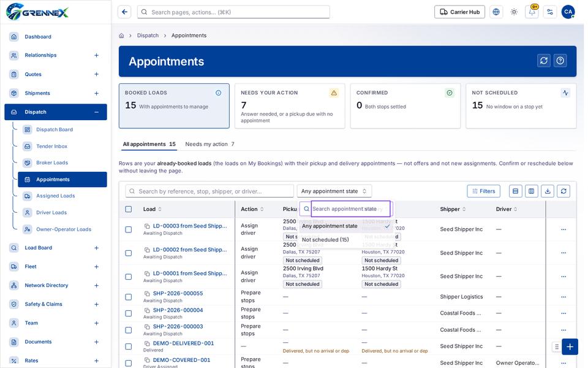588x368 pixels.
Task: Click the search pages and actions box
Action: coord(233,12)
